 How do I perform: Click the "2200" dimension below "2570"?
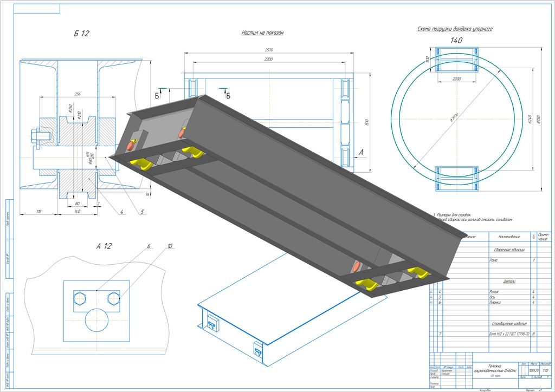coord(269,59)
